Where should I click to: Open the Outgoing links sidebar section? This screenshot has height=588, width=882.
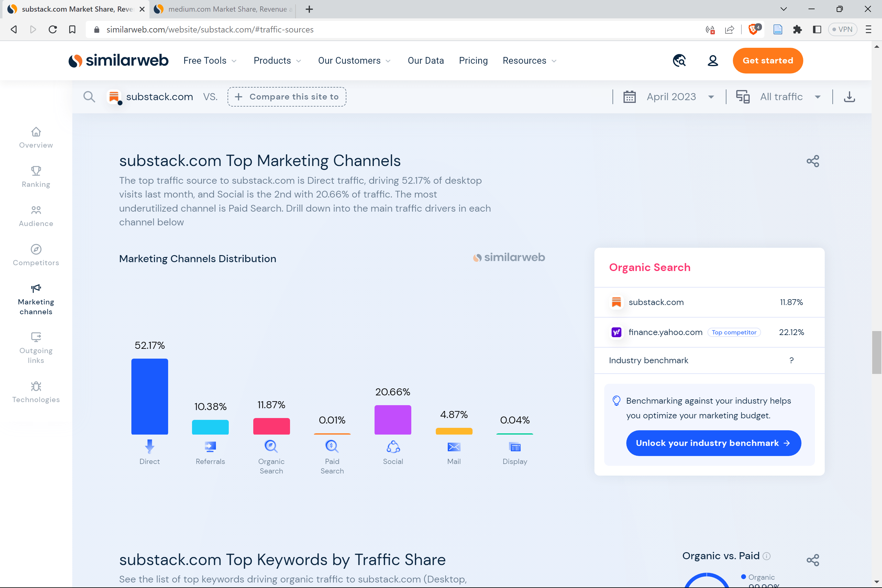36,347
